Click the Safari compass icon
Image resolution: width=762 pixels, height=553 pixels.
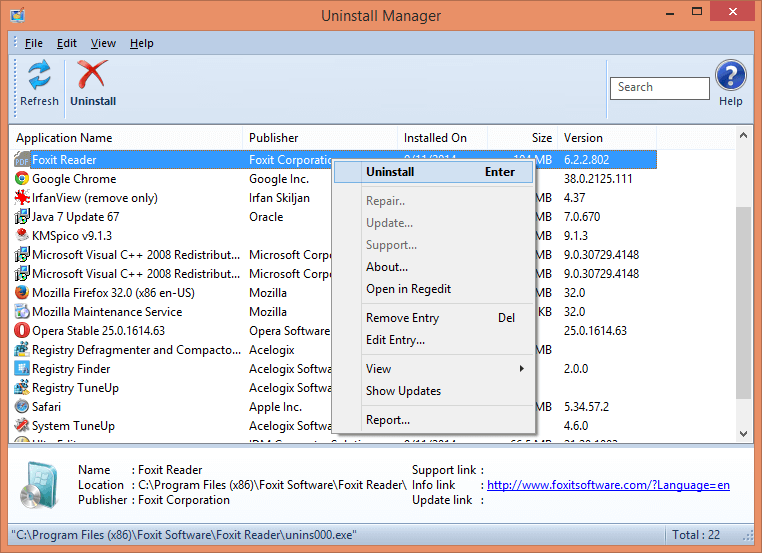(x=22, y=406)
